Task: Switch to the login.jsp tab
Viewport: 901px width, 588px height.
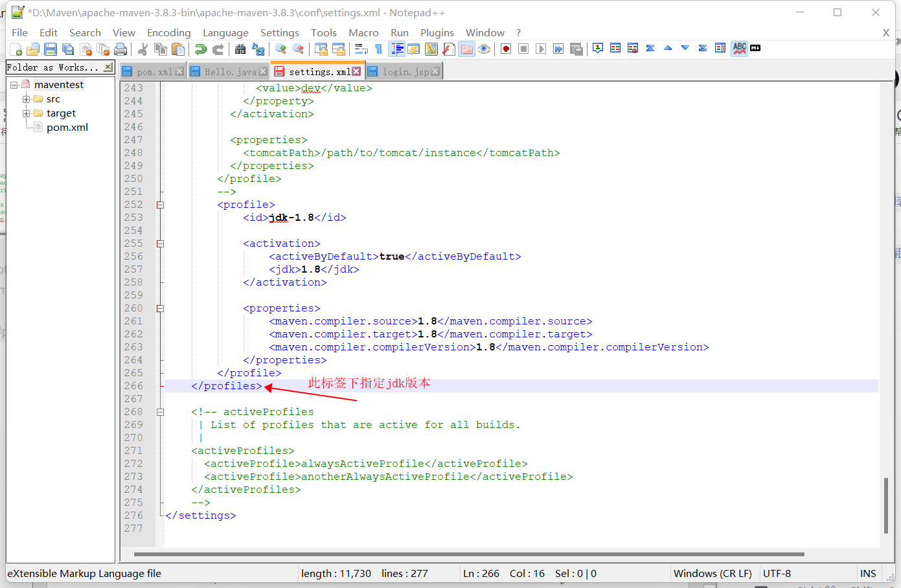Action: click(404, 72)
